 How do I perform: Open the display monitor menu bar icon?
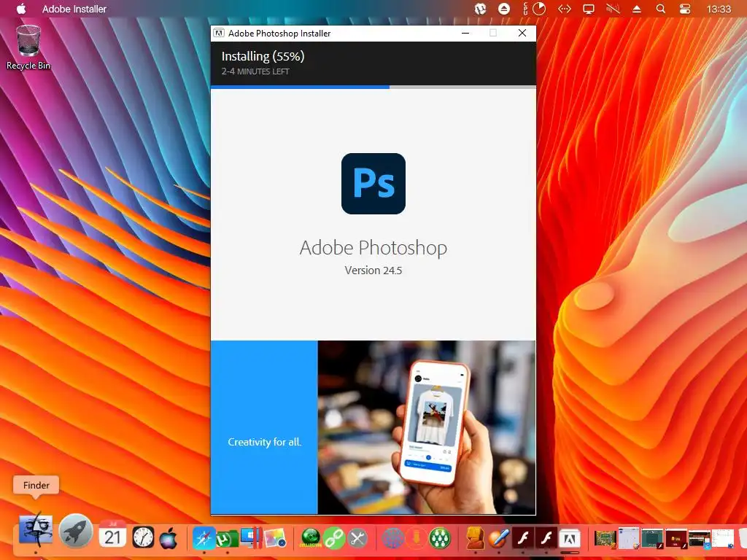[x=589, y=9]
